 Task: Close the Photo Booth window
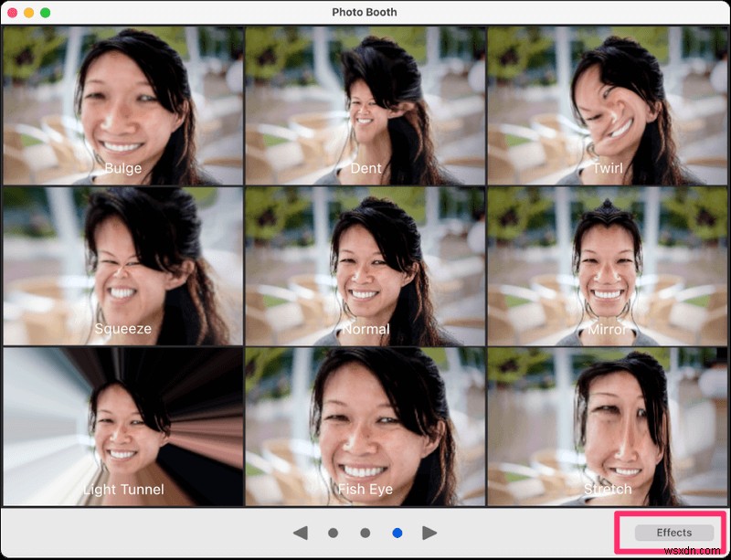[11, 12]
